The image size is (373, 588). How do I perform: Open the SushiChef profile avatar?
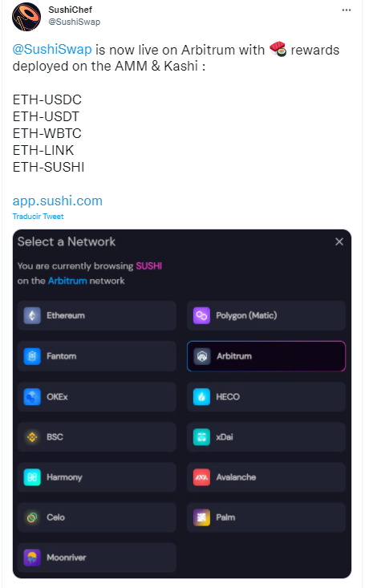tap(26, 17)
